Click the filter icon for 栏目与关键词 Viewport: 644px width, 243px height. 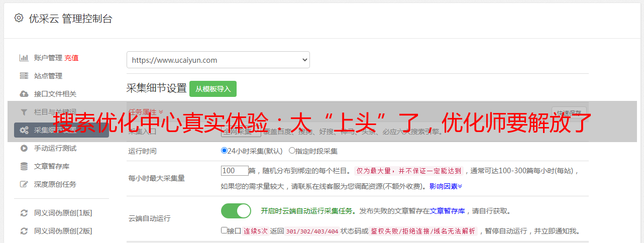click(24, 112)
